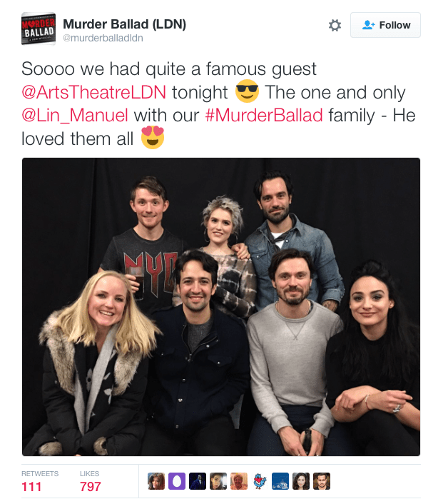The image size is (448, 499).
Task: Open the purple egg default avatar
Action: pyautogui.click(x=177, y=481)
